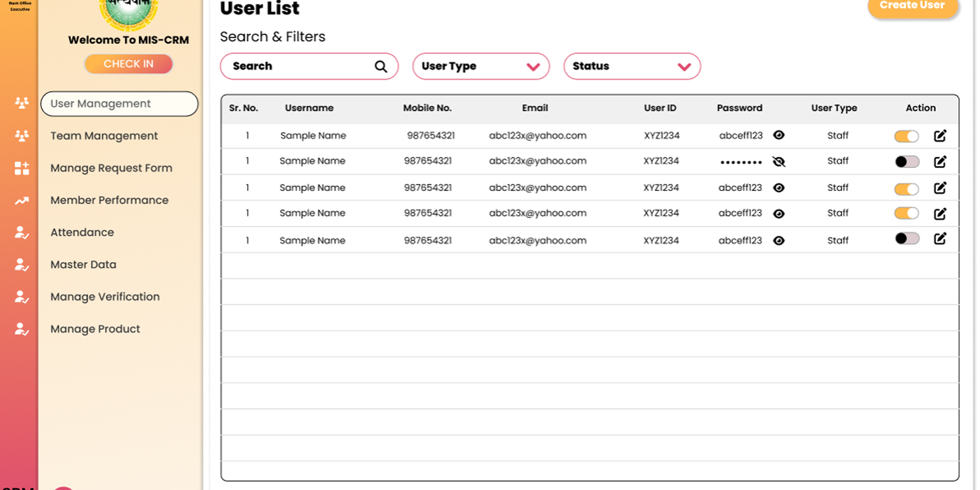Screen dimensions: 980x490
Task: Reveal hidden password in second row
Action: click(x=779, y=162)
